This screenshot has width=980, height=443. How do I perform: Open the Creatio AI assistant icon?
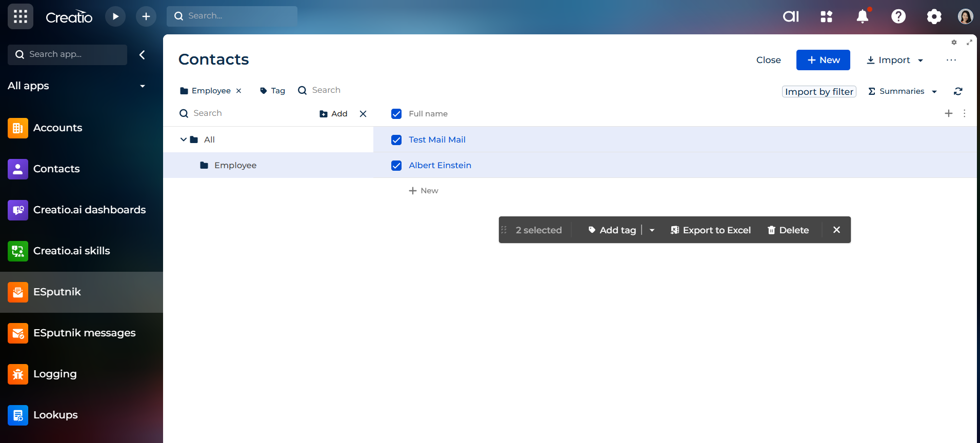pyautogui.click(x=791, y=16)
